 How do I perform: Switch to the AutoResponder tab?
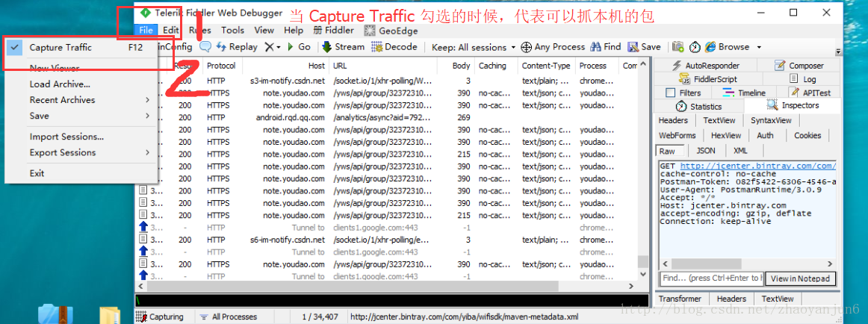707,66
